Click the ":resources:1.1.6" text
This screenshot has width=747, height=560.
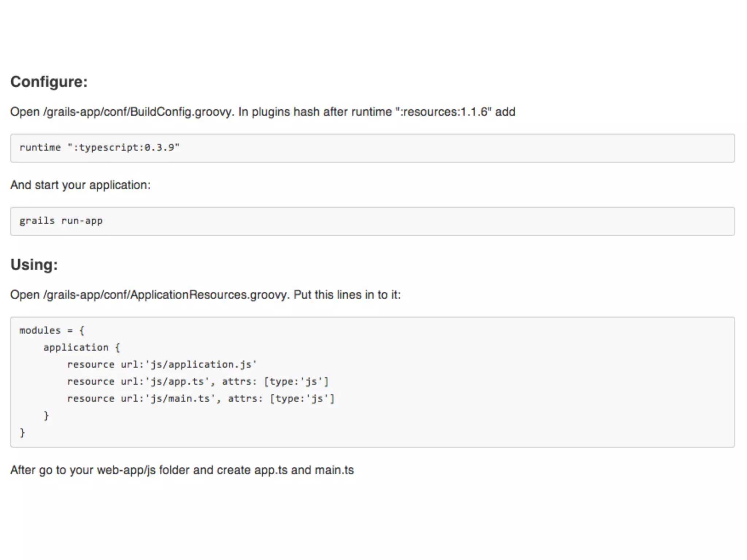(x=443, y=112)
